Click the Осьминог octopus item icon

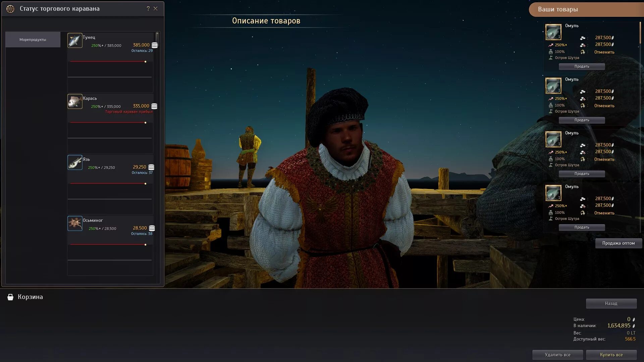75,223
